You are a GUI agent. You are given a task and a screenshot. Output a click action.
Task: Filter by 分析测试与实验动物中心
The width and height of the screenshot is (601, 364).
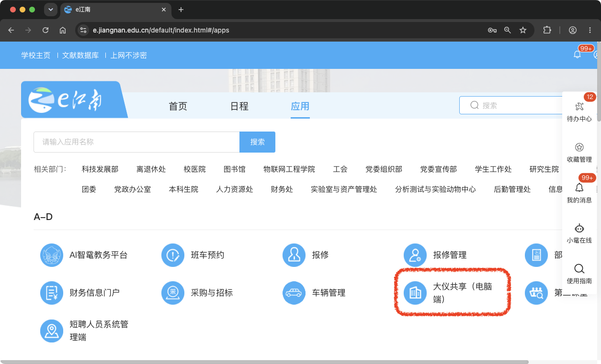436,189
